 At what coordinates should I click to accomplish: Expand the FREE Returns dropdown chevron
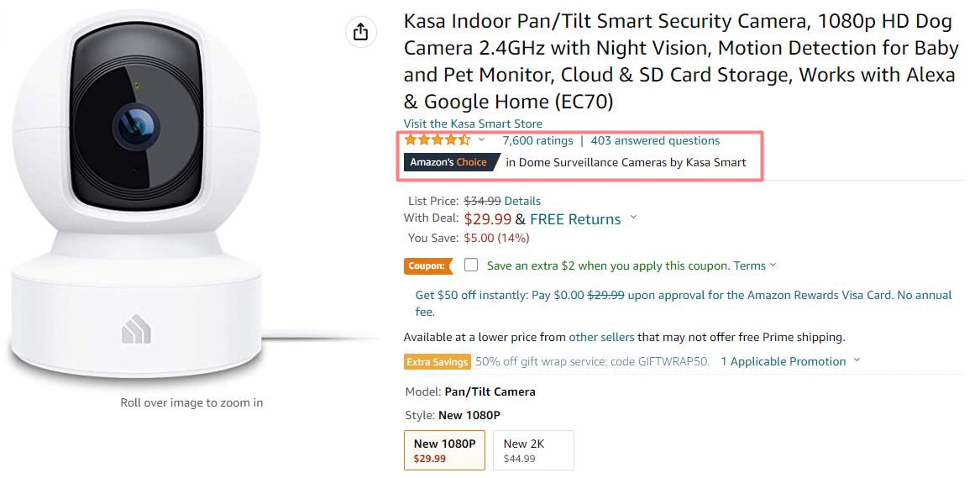(633, 218)
